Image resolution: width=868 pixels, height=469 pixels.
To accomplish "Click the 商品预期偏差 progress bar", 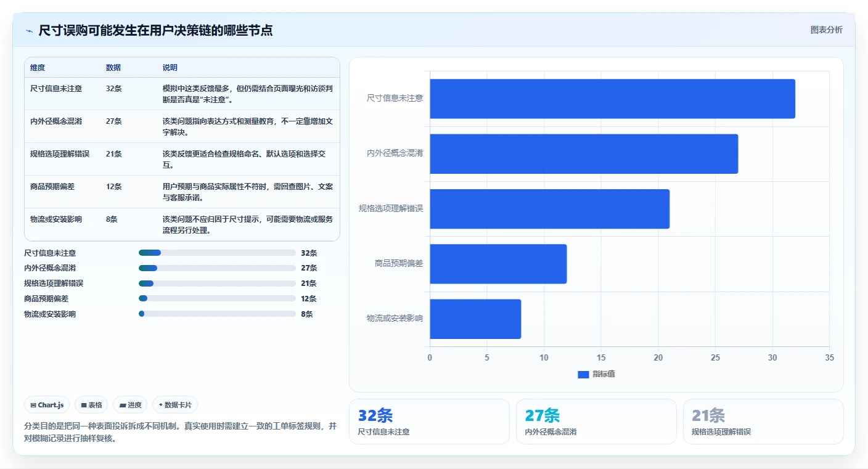I will [217, 298].
